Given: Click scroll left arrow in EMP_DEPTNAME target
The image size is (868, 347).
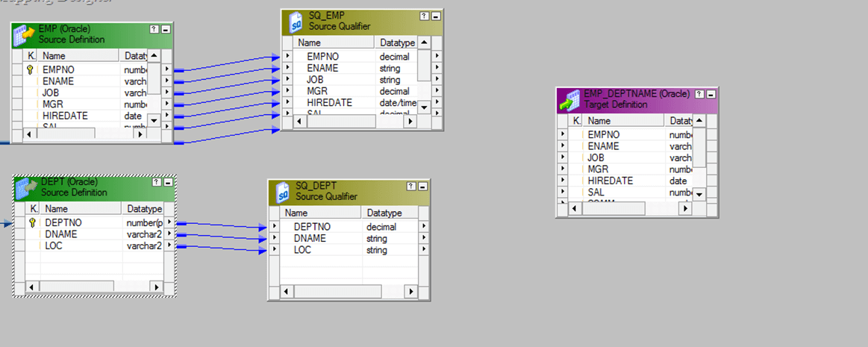Looking at the screenshot, I should coord(575,208).
